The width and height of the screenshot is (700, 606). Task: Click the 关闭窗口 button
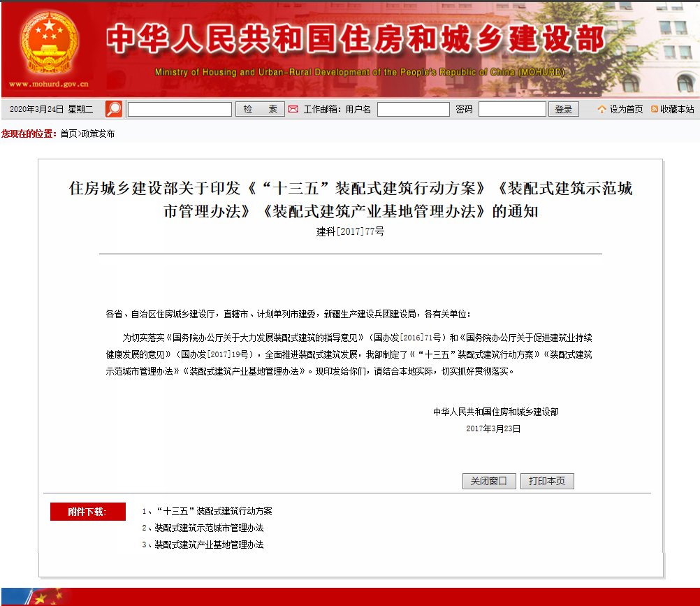pos(488,481)
